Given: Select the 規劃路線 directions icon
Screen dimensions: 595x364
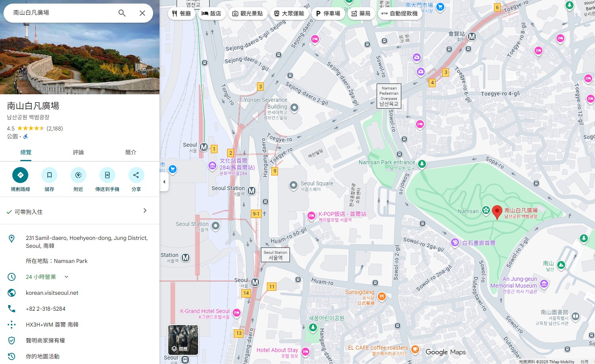Looking at the screenshot, I should tap(20, 175).
